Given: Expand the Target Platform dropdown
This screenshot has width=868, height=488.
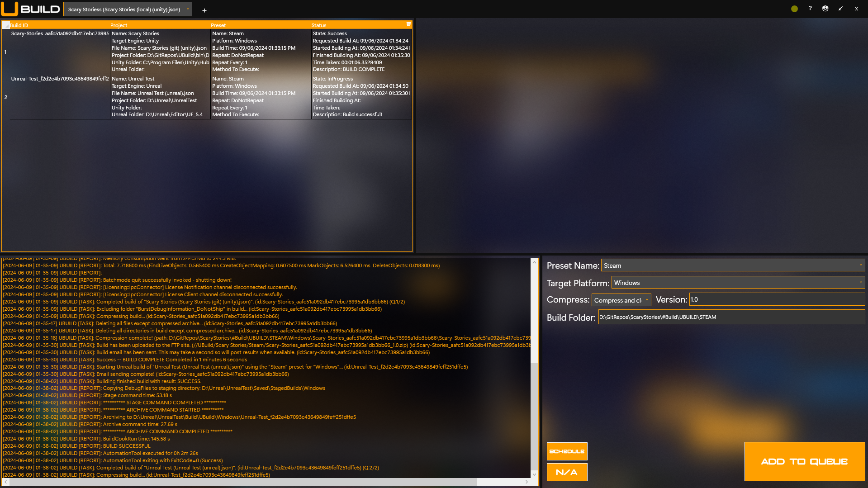Looking at the screenshot, I should click(860, 282).
